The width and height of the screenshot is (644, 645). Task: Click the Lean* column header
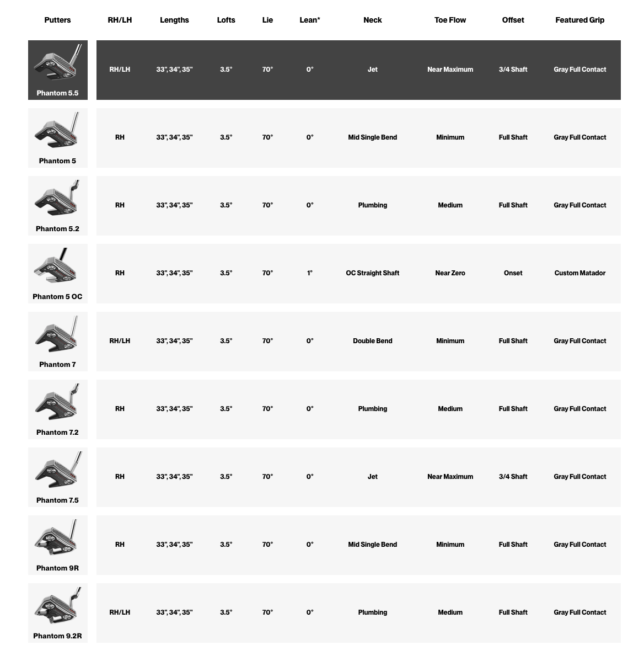tap(310, 20)
